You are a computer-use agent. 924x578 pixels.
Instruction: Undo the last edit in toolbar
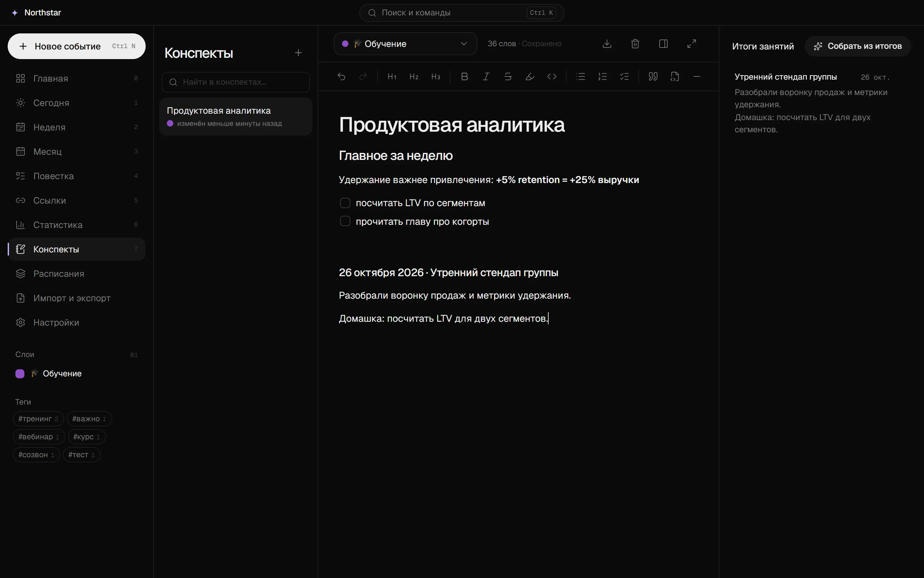pyautogui.click(x=341, y=76)
